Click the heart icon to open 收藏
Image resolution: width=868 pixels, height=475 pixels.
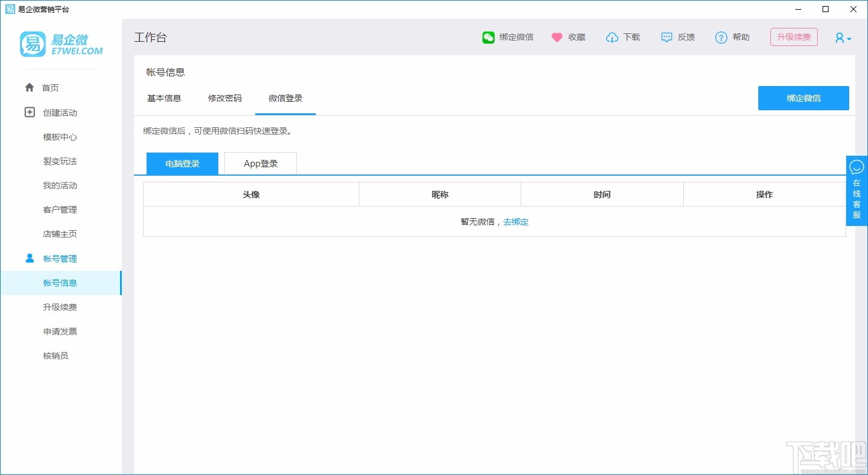tap(556, 37)
